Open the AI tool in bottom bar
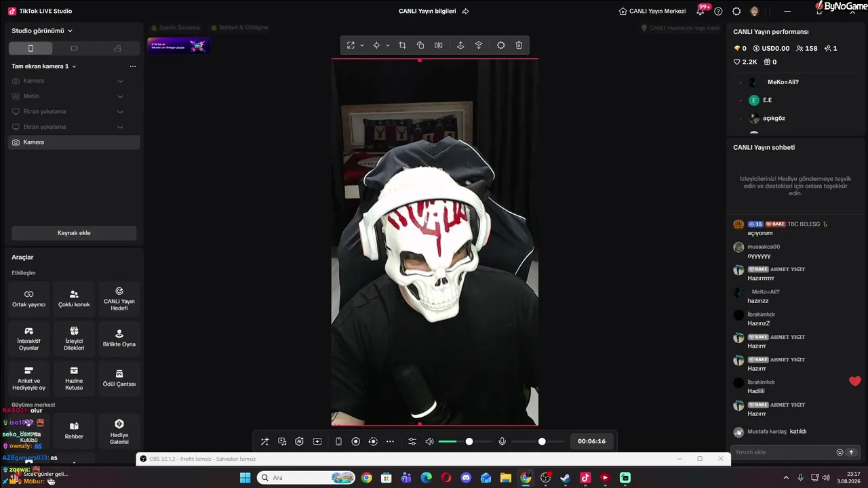Viewport: 868px width, 488px height. (300, 441)
